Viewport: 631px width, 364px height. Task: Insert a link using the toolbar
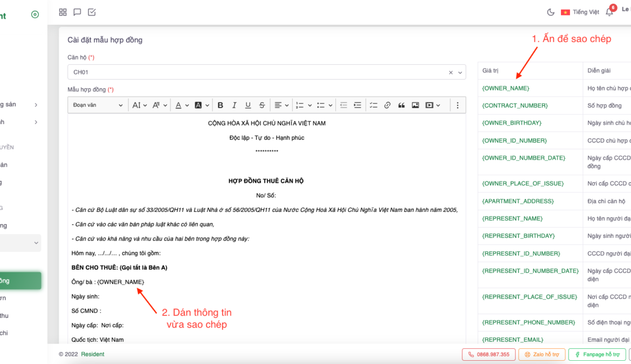coord(387,105)
